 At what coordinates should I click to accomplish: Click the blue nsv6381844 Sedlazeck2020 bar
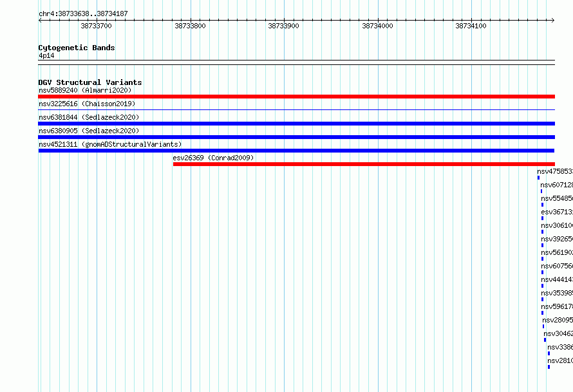coord(296,124)
